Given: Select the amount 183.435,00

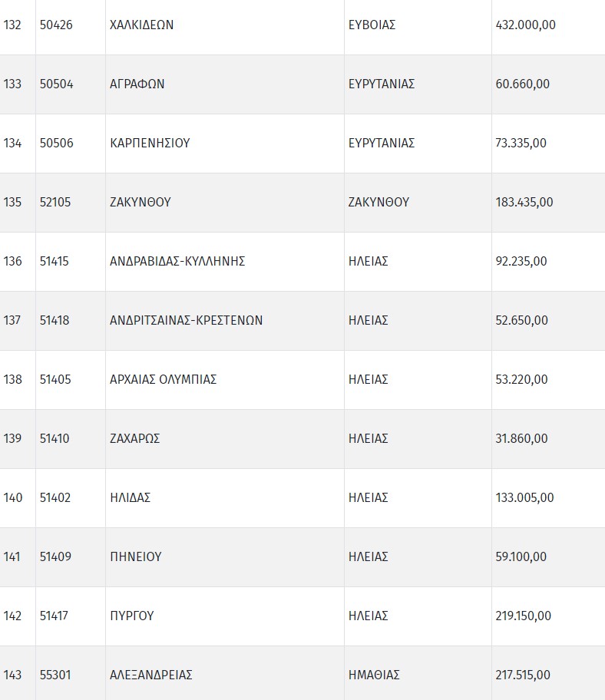Looking at the screenshot, I should [x=524, y=202].
